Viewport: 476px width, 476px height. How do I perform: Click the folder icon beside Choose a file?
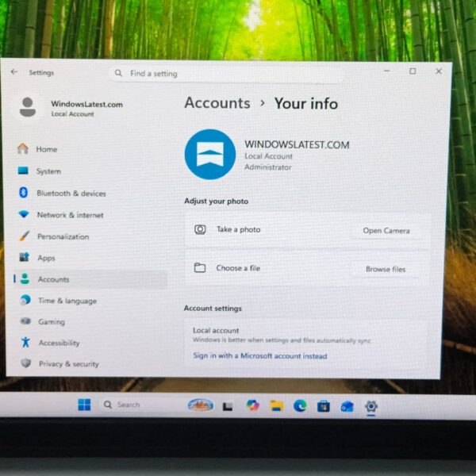click(x=200, y=268)
